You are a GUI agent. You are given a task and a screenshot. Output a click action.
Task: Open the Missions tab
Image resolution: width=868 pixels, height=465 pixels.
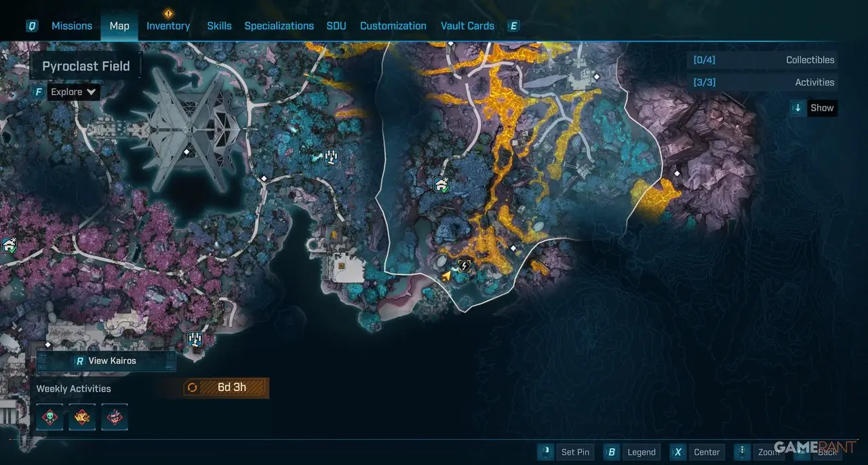72,26
